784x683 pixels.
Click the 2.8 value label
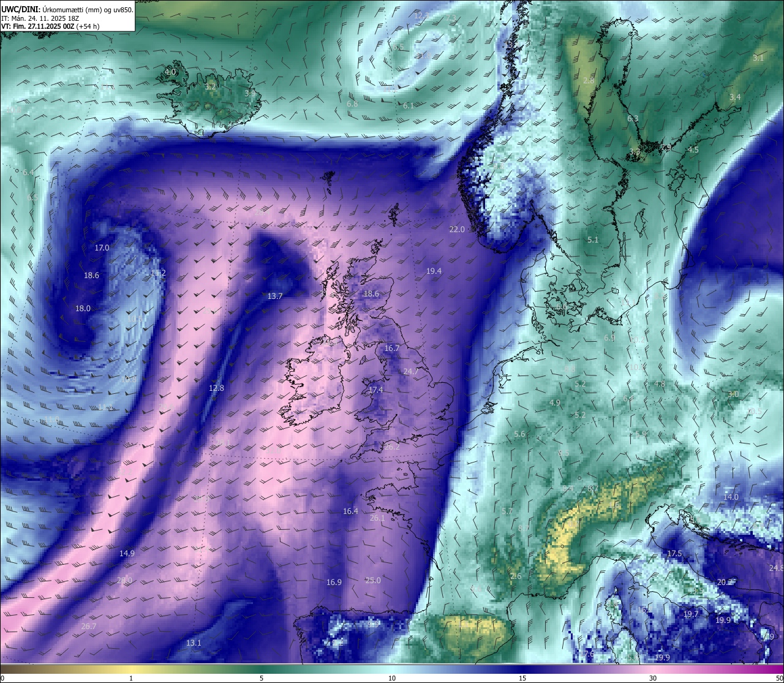[x=589, y=80]
